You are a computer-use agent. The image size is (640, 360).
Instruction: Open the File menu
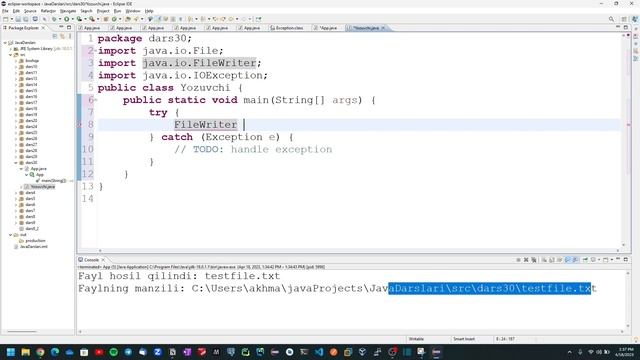coord(5,11)
